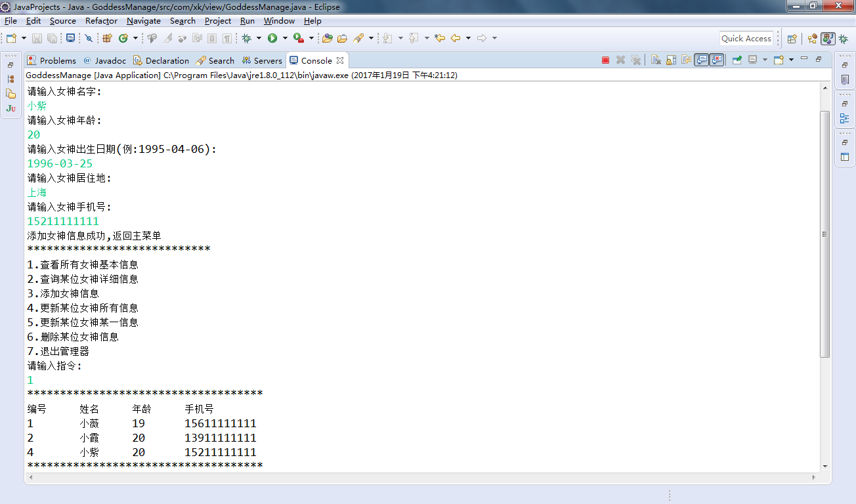Screen dimensions: 856x504
Task: Open the Project Explorer in the left sidebar
Action: point(11,94)
